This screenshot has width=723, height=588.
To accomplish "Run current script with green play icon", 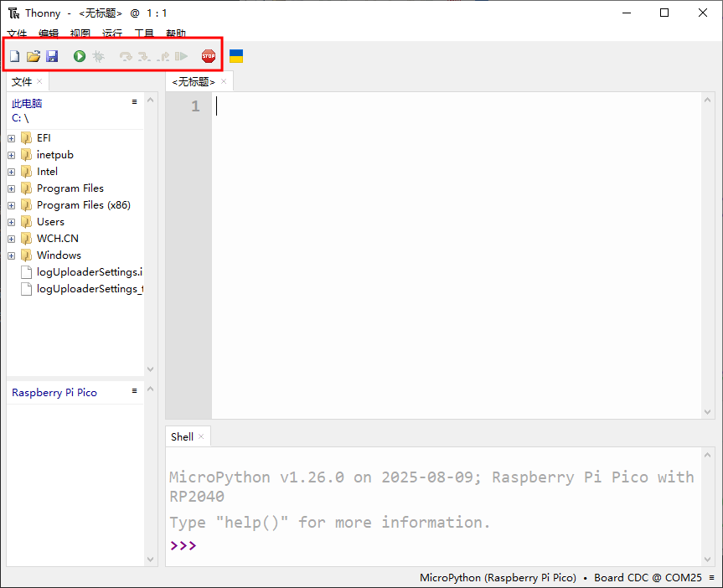I will point(80,56).
